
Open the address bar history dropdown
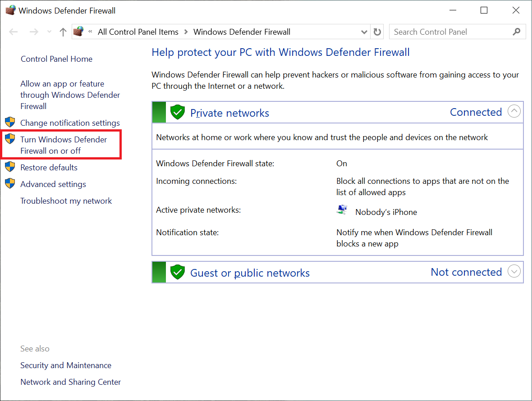(364, 32)
